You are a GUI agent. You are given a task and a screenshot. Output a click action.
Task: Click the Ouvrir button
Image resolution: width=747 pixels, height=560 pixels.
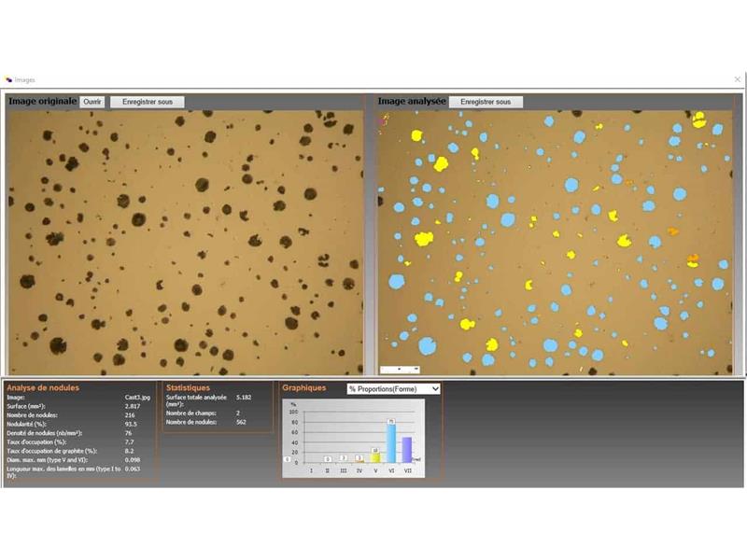pos(92,102)
